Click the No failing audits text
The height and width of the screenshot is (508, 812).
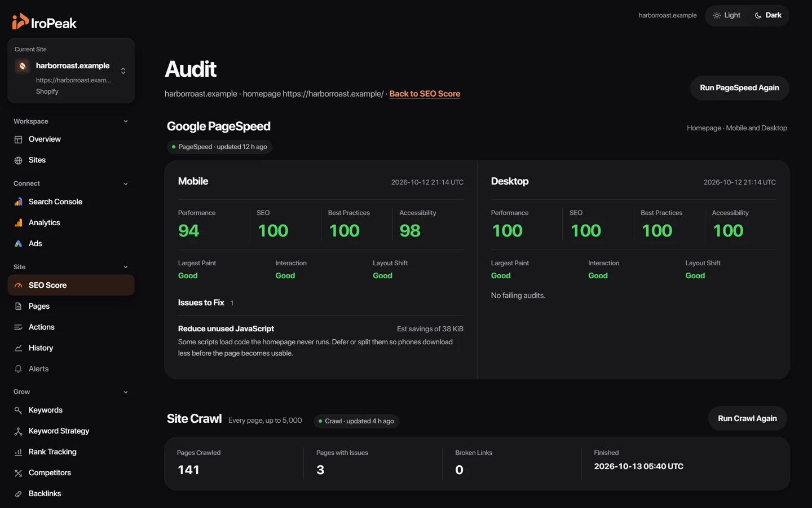pos(518,296)
